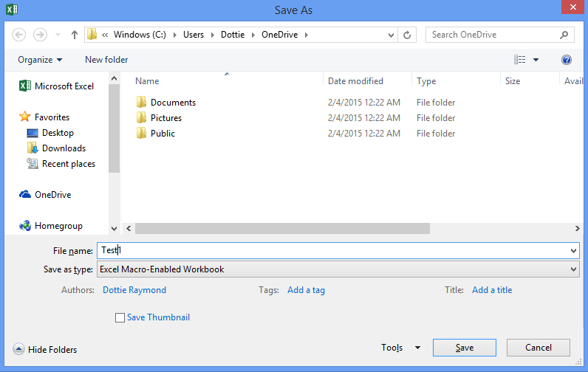Change your view icon
Screen dimensions: 588x372
click(520, 60)
